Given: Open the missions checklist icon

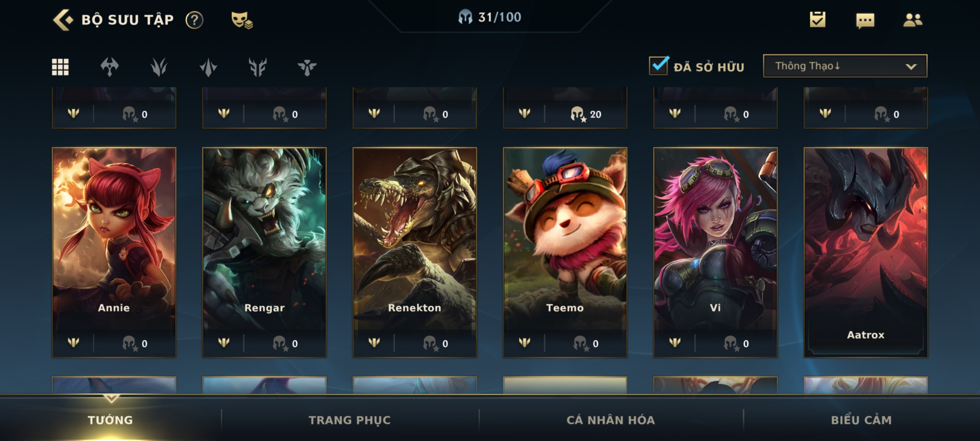Looking at the screenshot, I should (817, 20).
